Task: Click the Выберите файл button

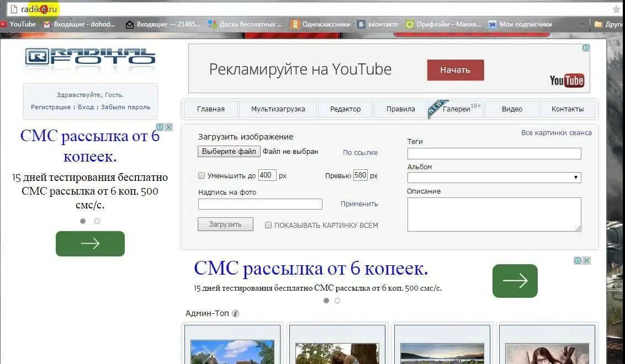Action: (229, 151)
